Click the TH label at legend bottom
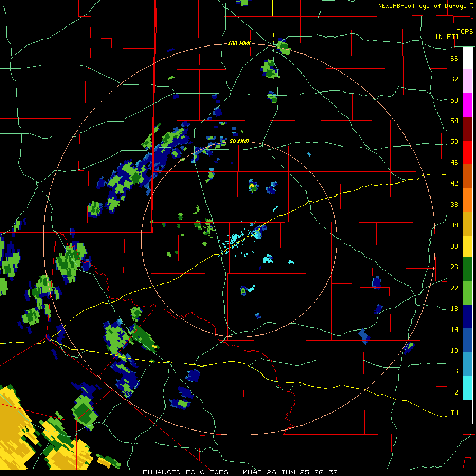The image size is (476, 476). point(454,413)
